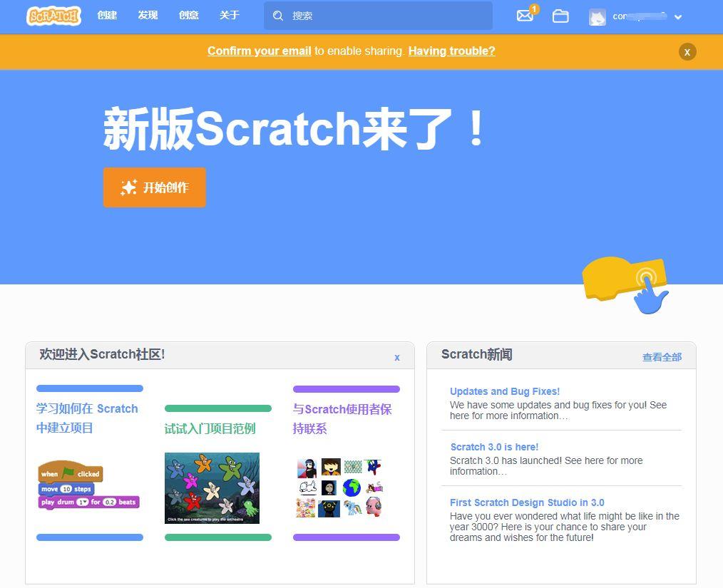Image resolution: width=723 pixels, height=588 pixels.
Task: Open First Scratch Design Studio in 3.0
Action: point(527,502)
